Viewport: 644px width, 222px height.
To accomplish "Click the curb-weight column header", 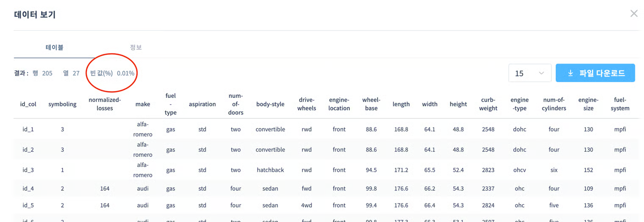I will pyautogui.click(x=488, y=104).
